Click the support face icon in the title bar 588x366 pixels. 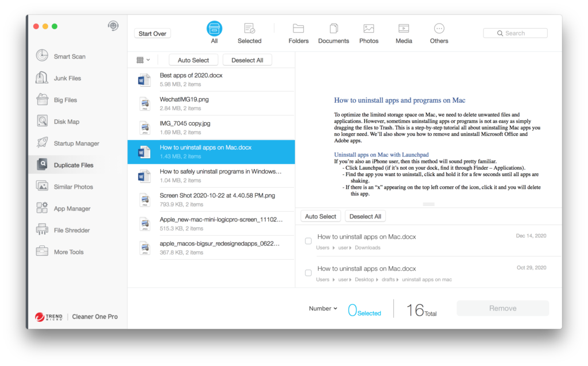(113, 26)
